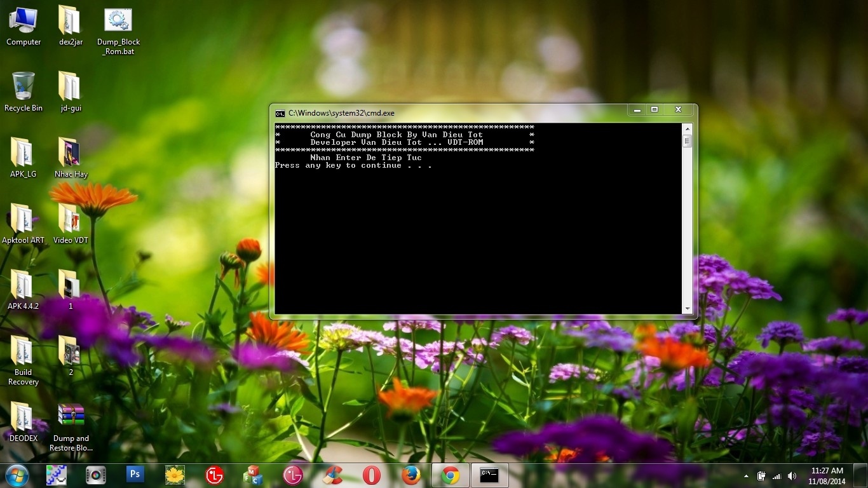
Task: Open the jd-gui folder on desktop
Action: (70, 88)
